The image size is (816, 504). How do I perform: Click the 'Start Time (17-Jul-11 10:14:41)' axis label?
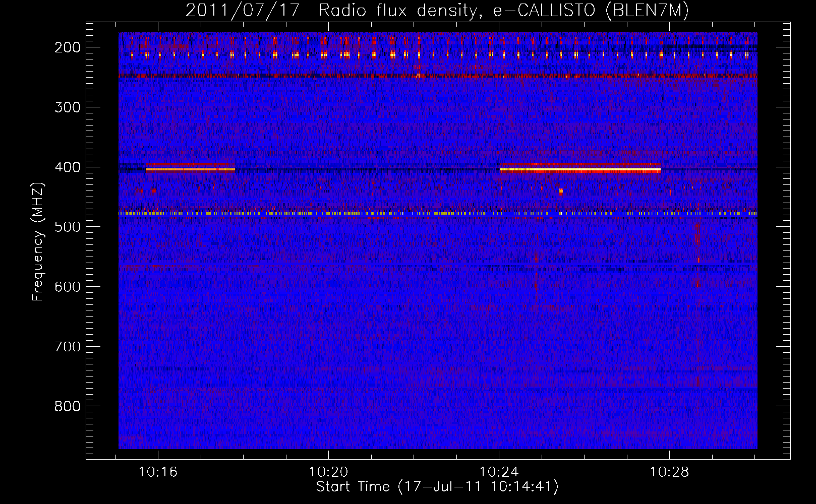437,487
